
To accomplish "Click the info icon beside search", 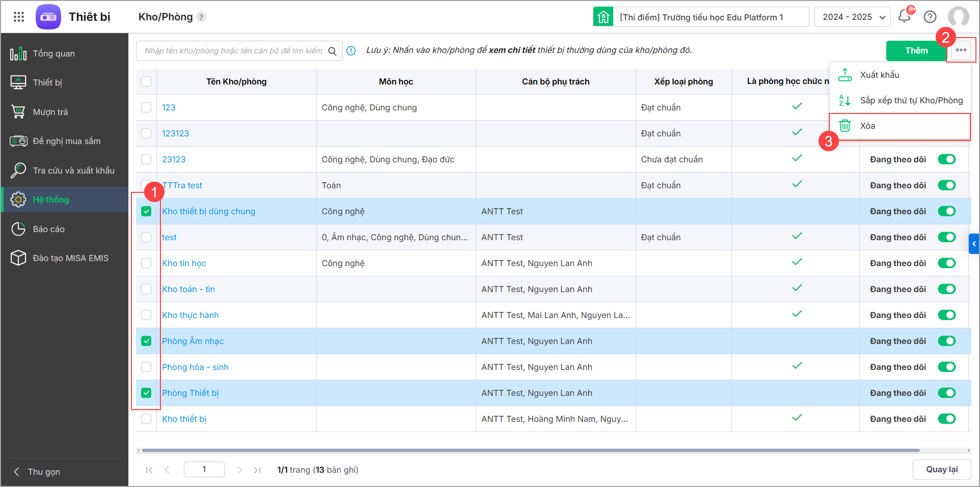I will (351, 51).
